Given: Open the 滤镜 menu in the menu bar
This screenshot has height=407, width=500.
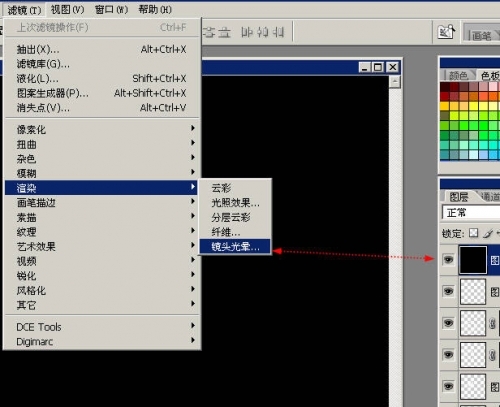Looking at the screenshot, I should tap(24, 10).
